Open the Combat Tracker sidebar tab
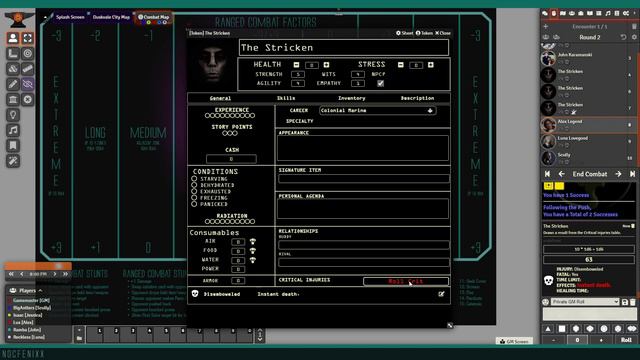This screenshot has height=360, width=640. pyautogui.click(x=554, y=13)
